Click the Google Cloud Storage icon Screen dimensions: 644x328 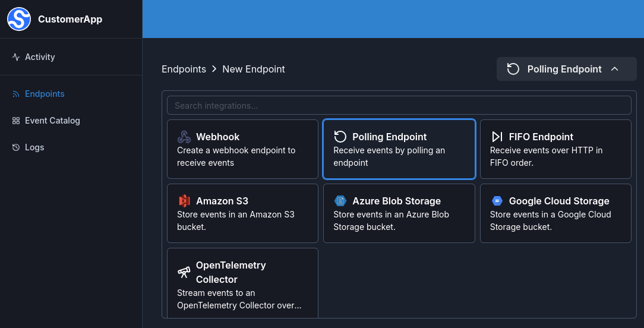(497, 201)
